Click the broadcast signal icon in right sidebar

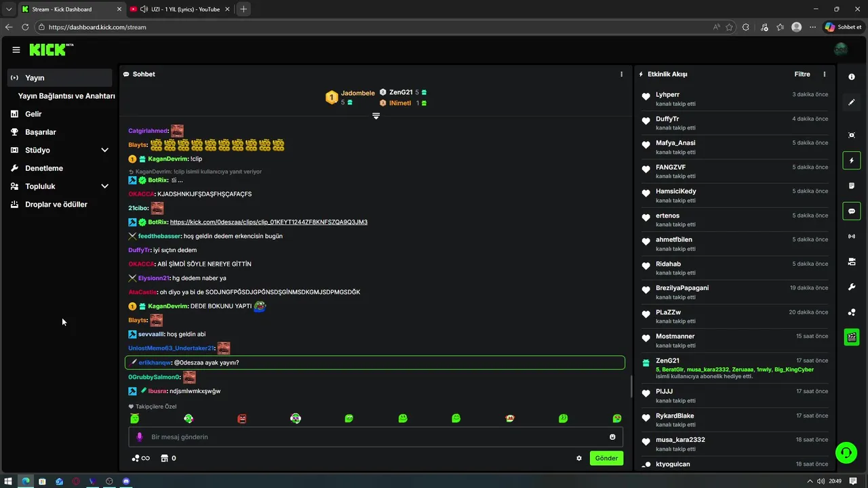(x=852, y=236)
